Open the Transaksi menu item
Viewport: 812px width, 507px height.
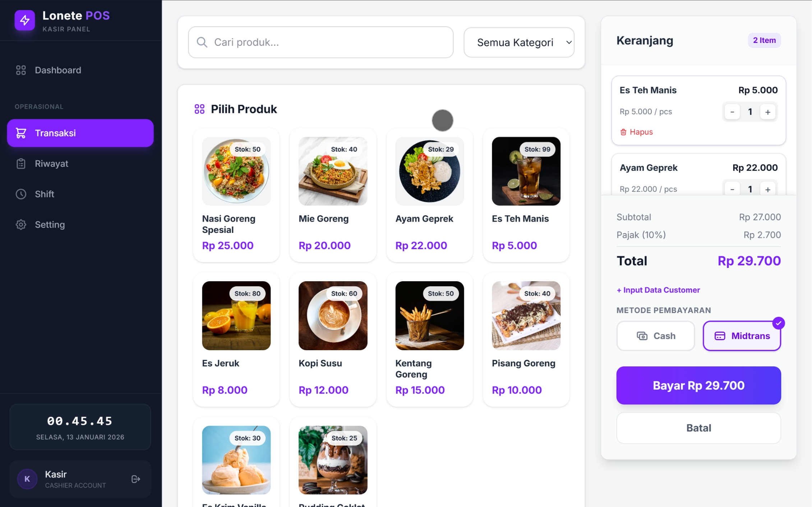click(x=80, y=133)
